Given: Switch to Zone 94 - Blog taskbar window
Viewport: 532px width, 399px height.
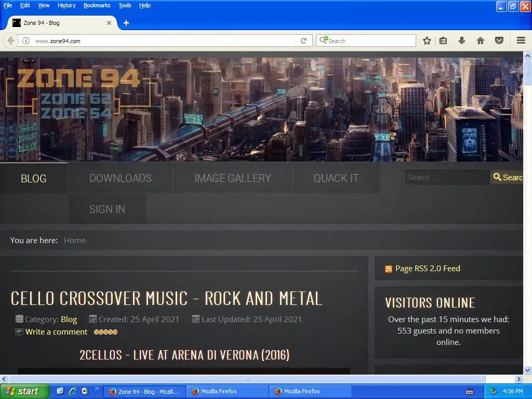Looking at the screenshot, I should pos(144,392).
